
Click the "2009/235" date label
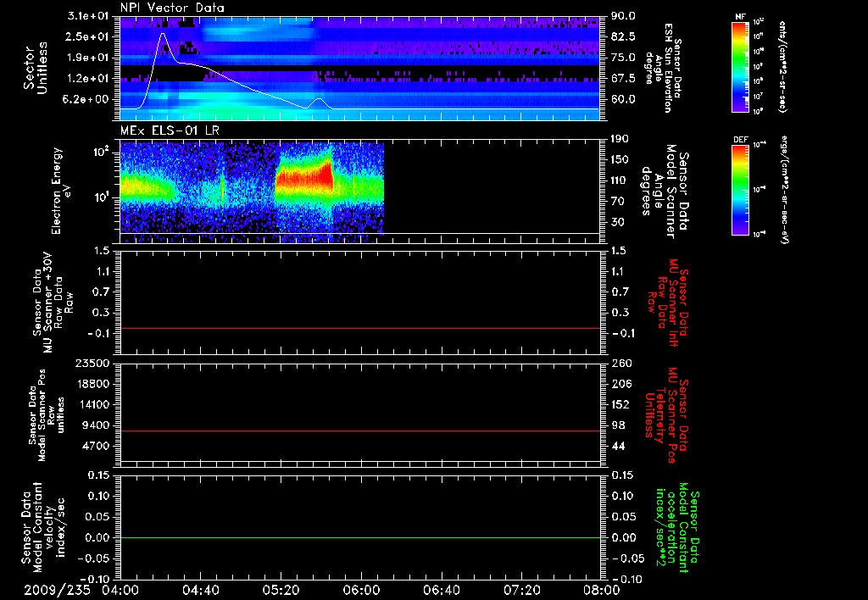coord(57,590)
